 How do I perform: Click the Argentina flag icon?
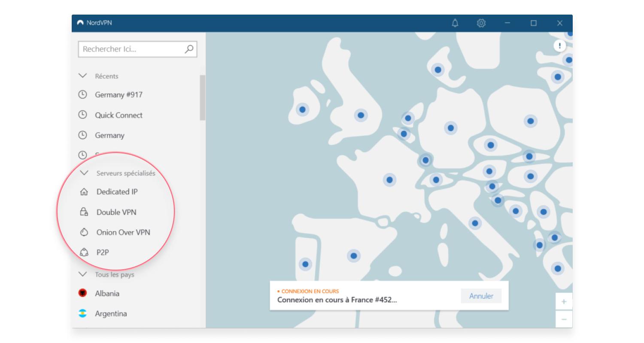tap(82, 313)
